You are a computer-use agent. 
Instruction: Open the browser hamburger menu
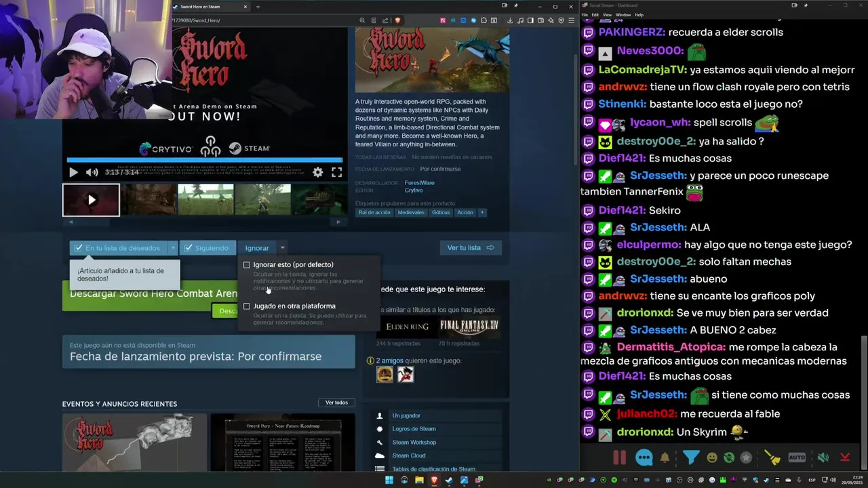pos(571,20)
